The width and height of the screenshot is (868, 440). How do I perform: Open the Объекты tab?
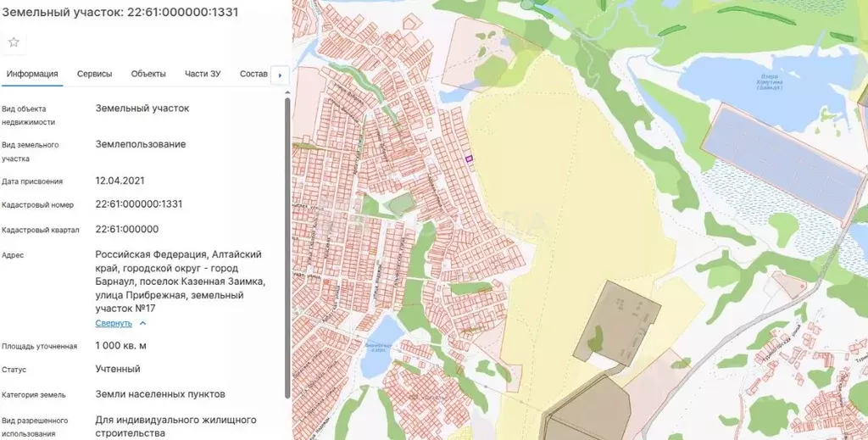click(148, 74)
